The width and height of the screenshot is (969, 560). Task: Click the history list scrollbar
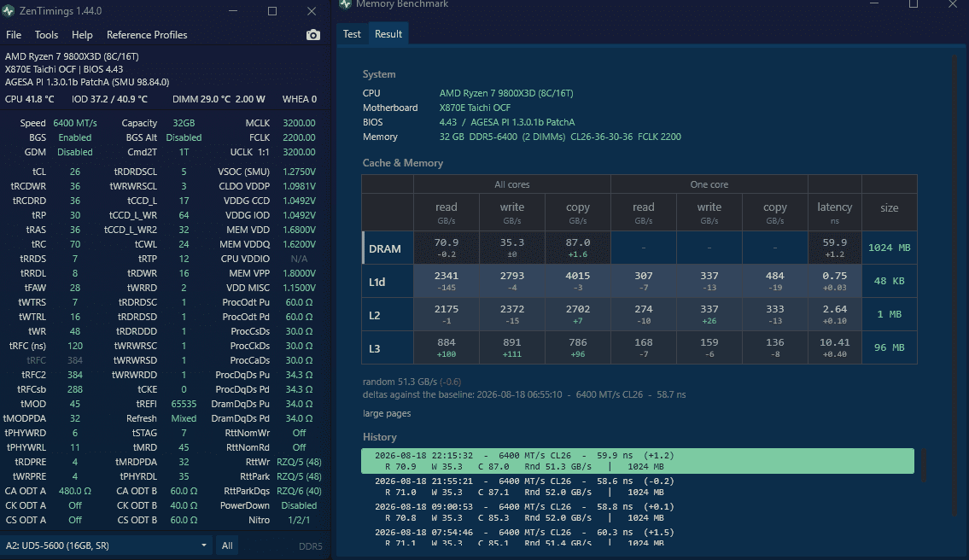(924, 464)
